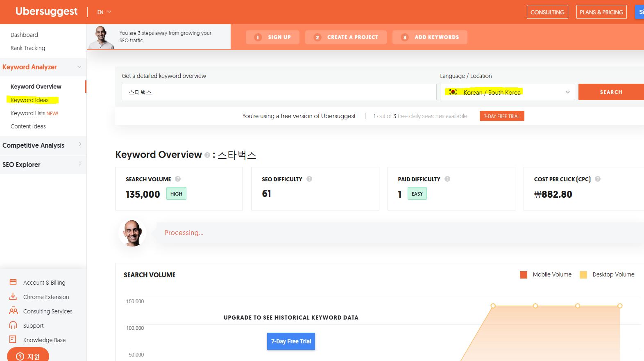Open the Support link

[34, 326]
